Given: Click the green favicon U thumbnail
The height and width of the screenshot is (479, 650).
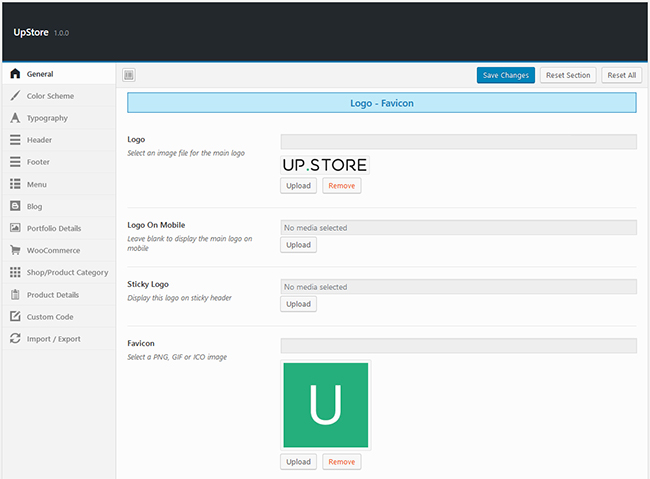Looking at the screenshot, I should 326,405.
